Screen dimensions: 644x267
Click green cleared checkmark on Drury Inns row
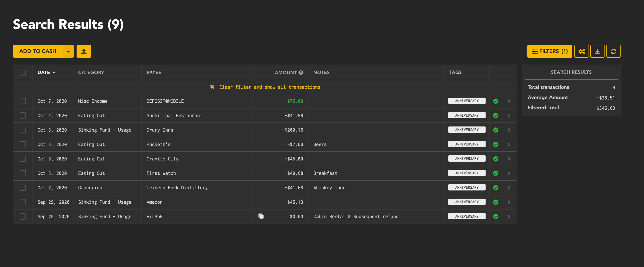[x=495, y=130]
